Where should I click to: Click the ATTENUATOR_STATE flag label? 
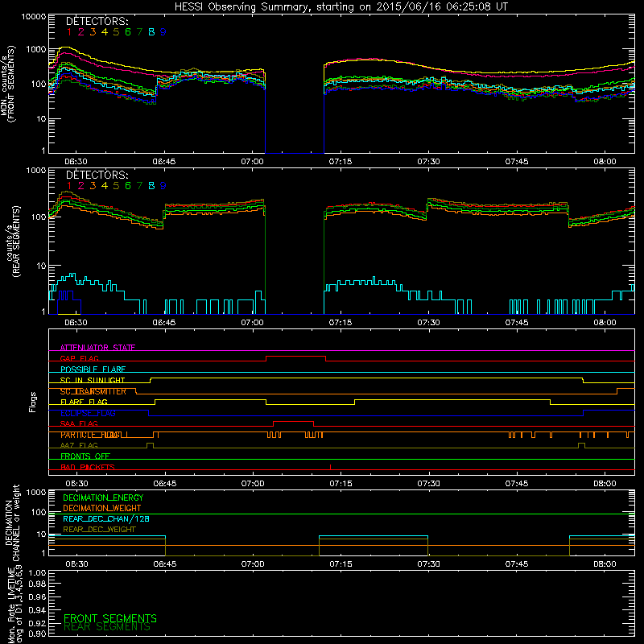coord(97,348)
